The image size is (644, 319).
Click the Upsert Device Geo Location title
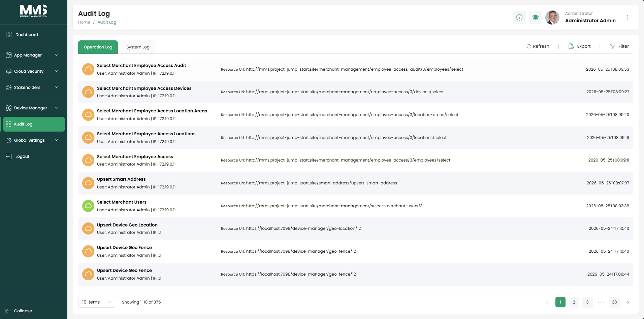point(127,225)
